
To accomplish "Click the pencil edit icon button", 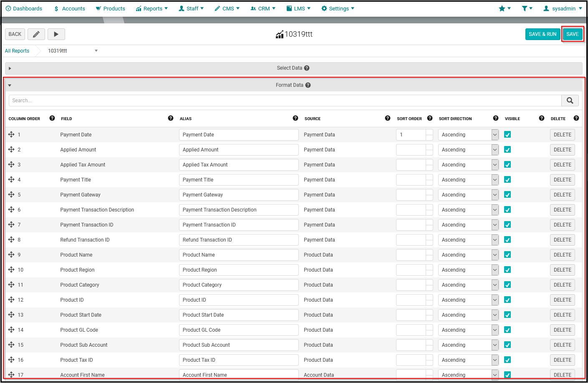I will tap(36, 34).
